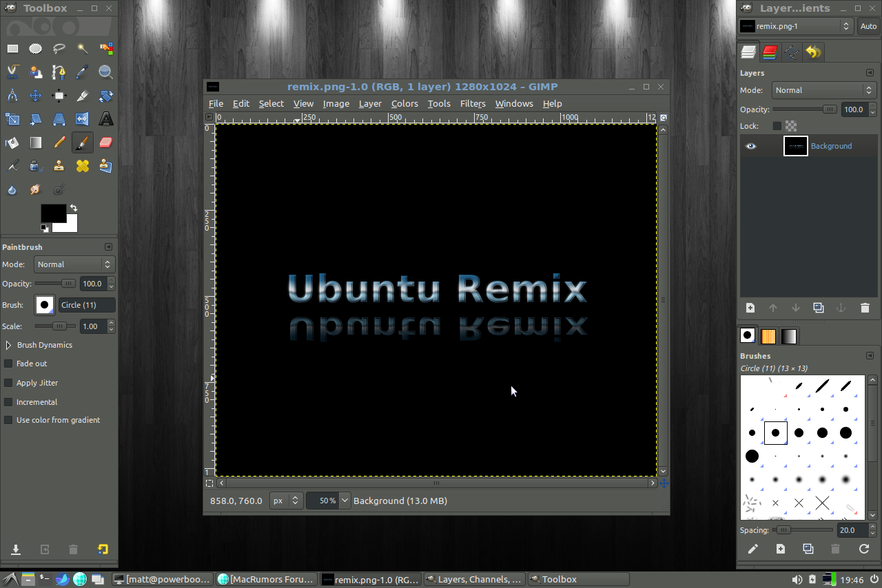This screenshot has width=882, height=588.
Task: Switch to the Channels tab
Action: (770, 52)
